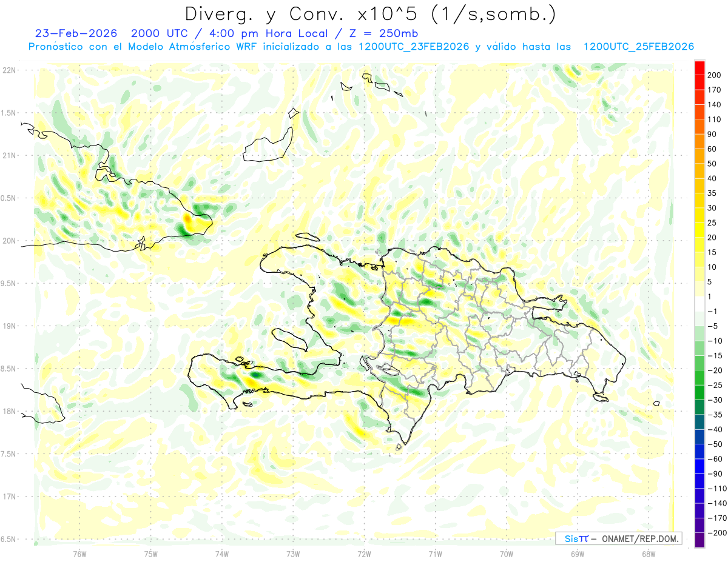Click the '68W' longitude label
The width and height of the screenshot is (728, 562).
(649, 554)
